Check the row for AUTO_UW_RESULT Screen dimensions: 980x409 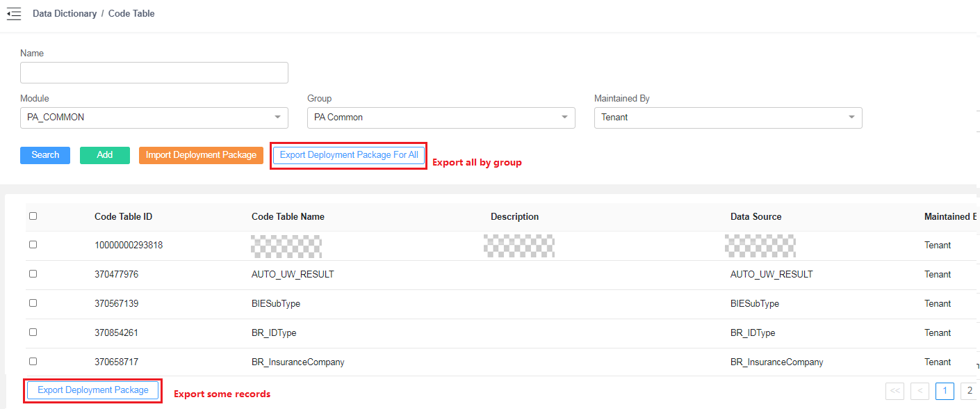(33, 274)
